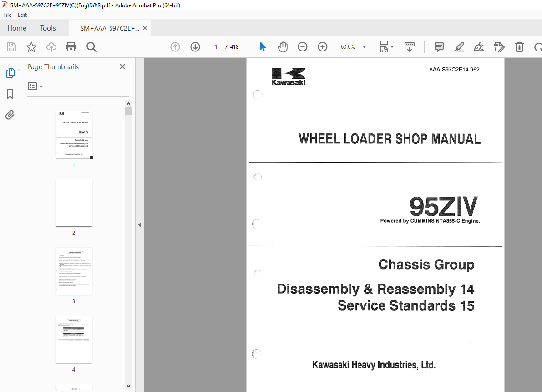Print the document with printer icon
Screen dimensions: 542x392
pyautogui.click(x=71, y=46)
